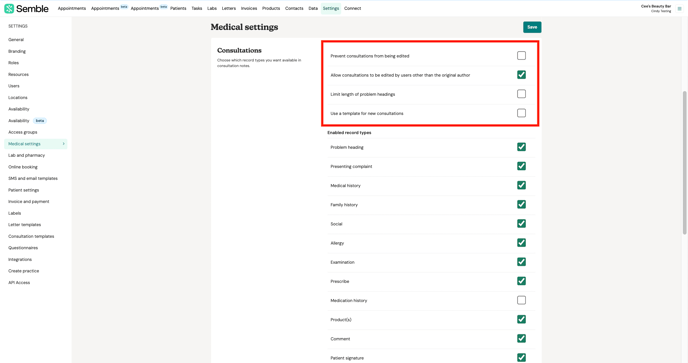Enable the Medication history record type

tap(521, 300)
